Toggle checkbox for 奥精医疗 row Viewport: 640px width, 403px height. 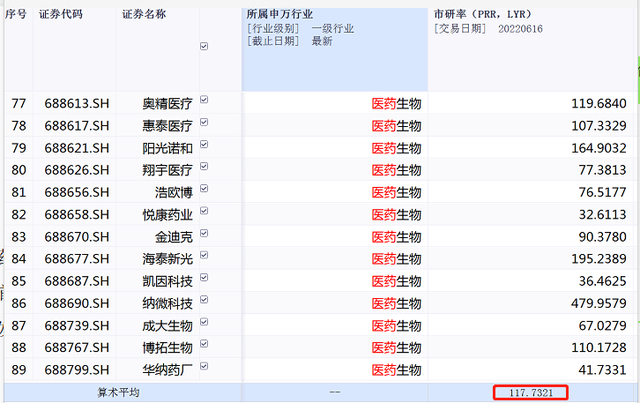click(x=204, y=100)
